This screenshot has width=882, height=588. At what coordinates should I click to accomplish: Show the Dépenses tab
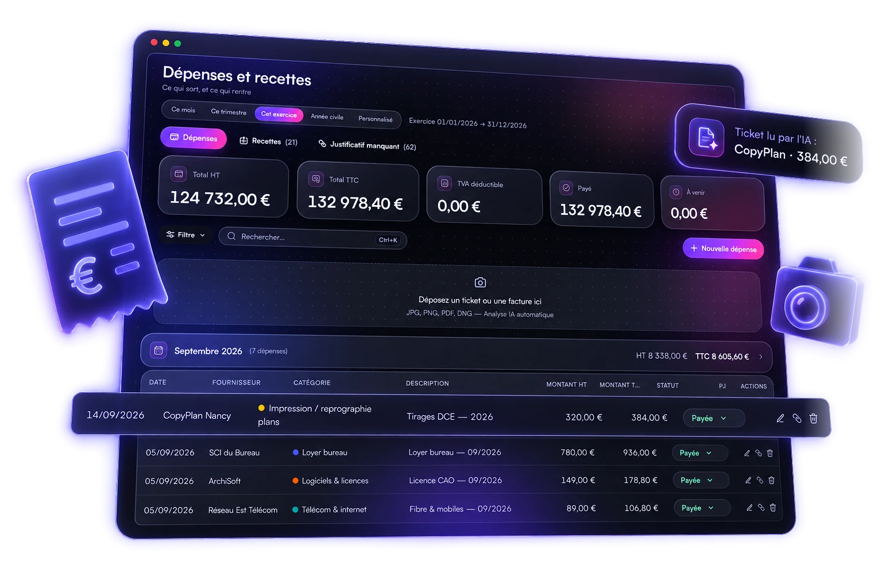pos(194,138)
